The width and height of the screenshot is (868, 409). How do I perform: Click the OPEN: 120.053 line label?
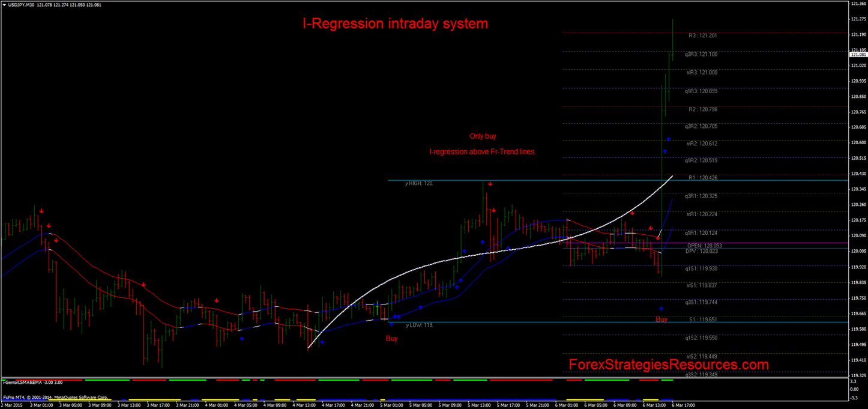(x=704, y=246)
